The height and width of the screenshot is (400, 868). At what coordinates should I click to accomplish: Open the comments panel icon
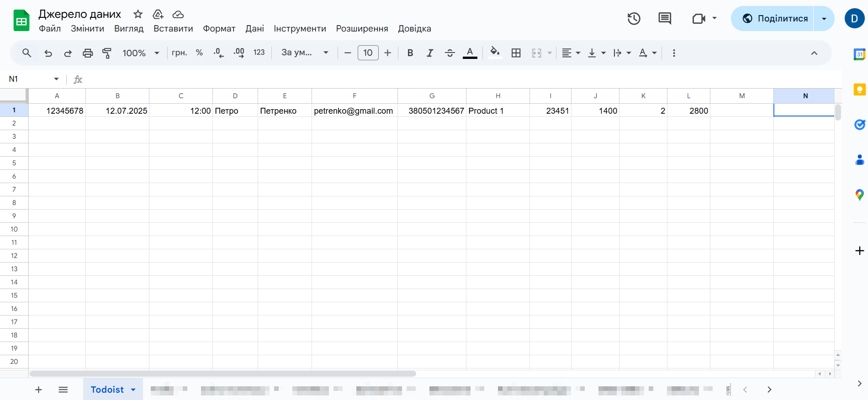coord(665,19)
